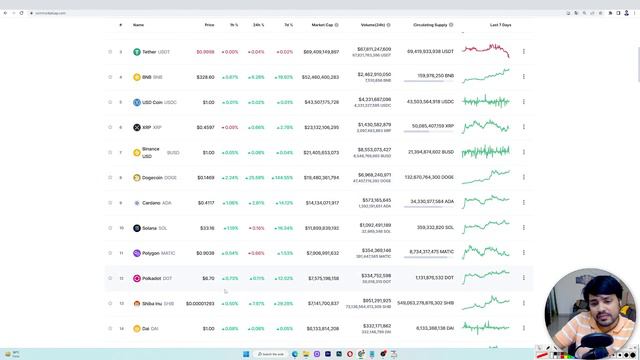This screenshot has width=640, height=360.
Task: Click the XRP coin logo
Action: [x=137, y=127]
